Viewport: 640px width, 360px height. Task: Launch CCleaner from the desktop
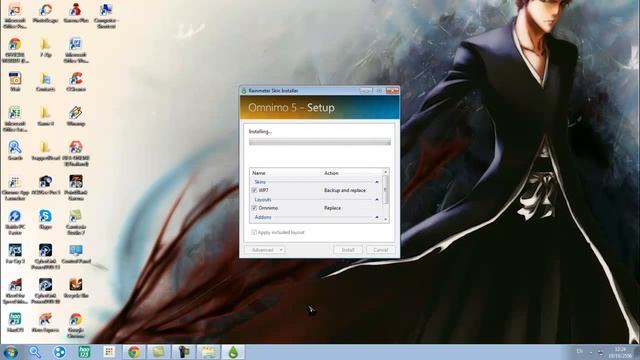coord(76,82)
